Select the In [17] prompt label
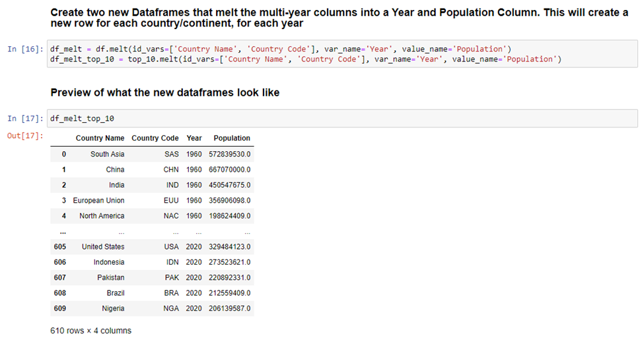This screenshot has width=644, height=340. point(26,118)
